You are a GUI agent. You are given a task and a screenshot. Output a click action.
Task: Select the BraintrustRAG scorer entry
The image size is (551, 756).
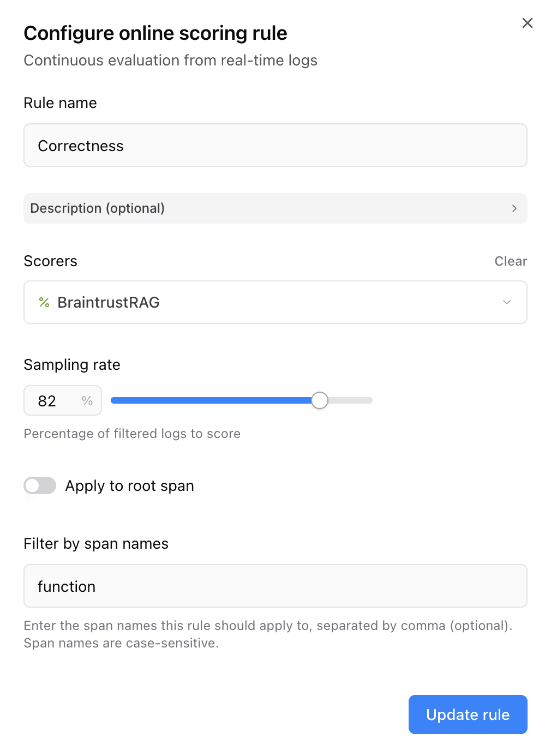[x=109, y=302]
